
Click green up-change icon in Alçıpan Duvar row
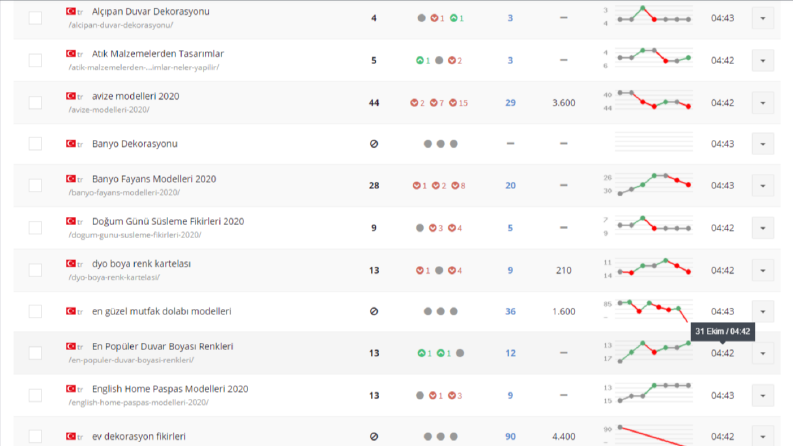click(x=454, y=18)
